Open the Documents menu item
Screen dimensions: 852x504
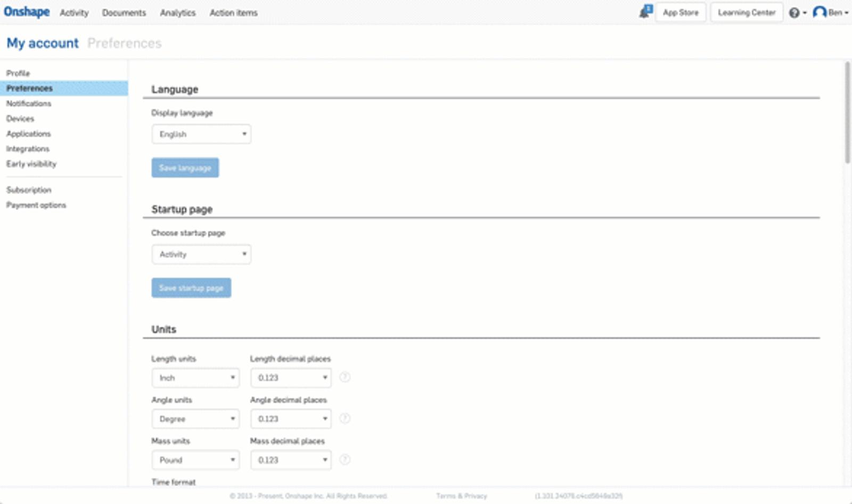click(x=124, y=13)
